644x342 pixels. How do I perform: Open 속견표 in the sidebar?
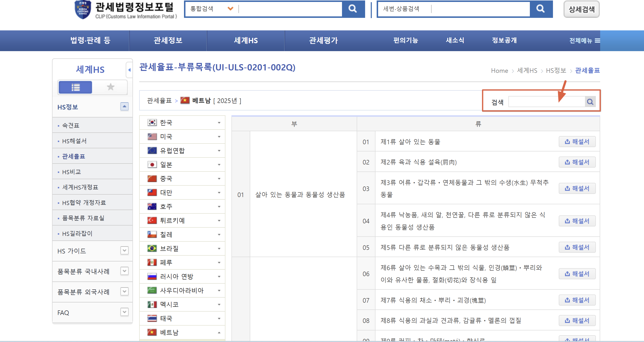pos(71,125)
